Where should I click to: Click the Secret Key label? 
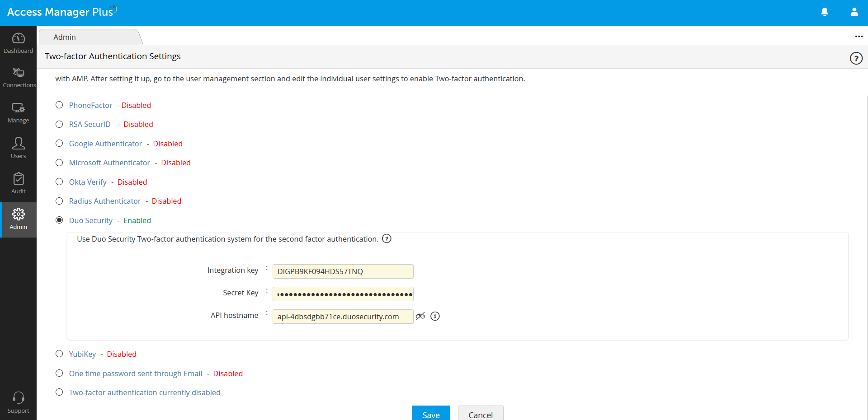241,293
